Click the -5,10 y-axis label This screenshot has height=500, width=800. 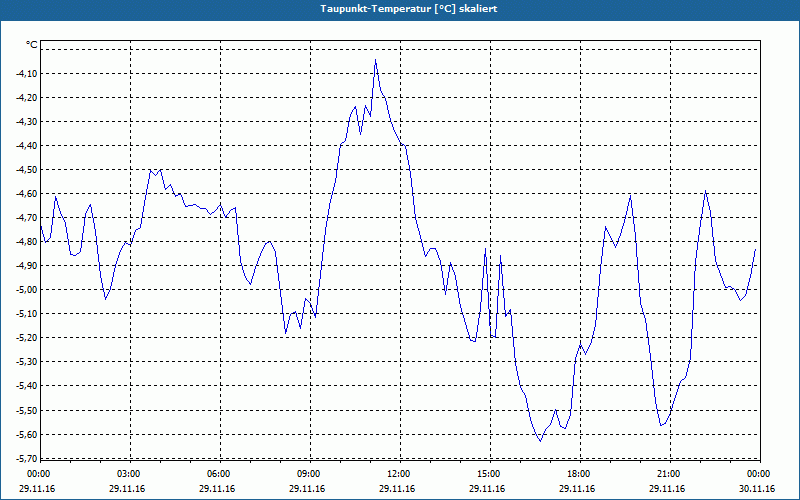(x=27, y=314)
